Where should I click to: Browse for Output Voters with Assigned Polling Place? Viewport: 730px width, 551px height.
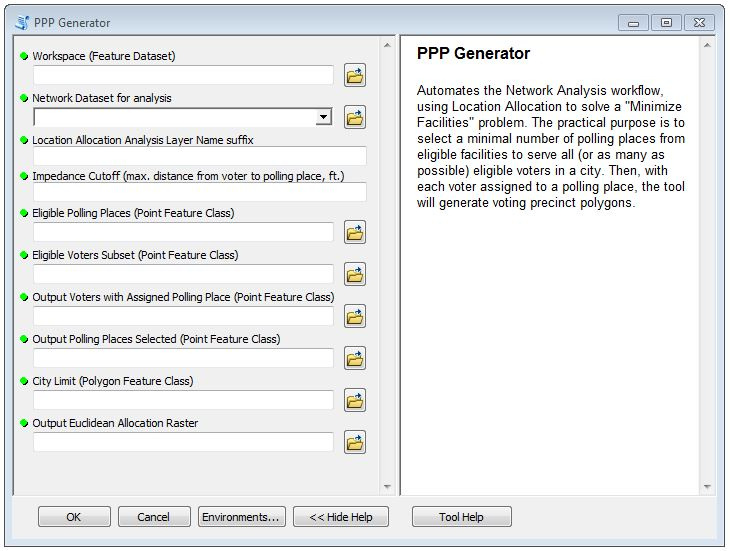(x=355, y=317)
